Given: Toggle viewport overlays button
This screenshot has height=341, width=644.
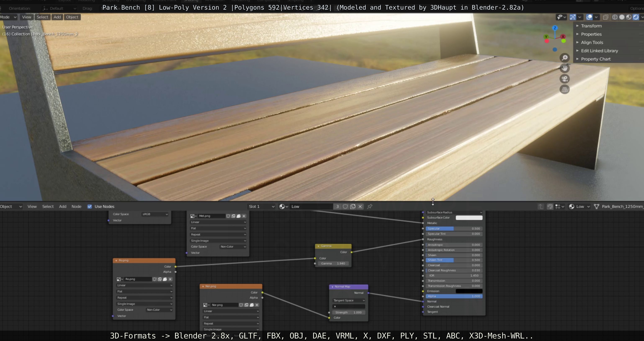Looking at the screenshot, I should [589, 17].
